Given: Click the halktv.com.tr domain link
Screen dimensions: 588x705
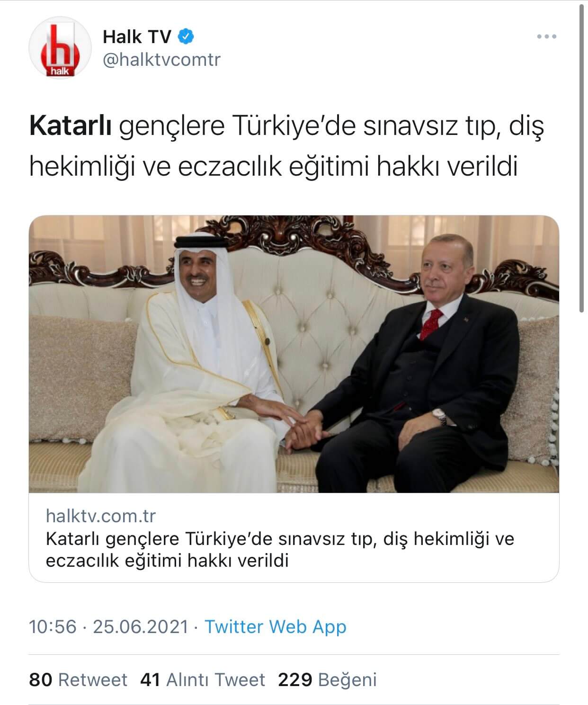Looking at the screenshot, I should 100,516.
